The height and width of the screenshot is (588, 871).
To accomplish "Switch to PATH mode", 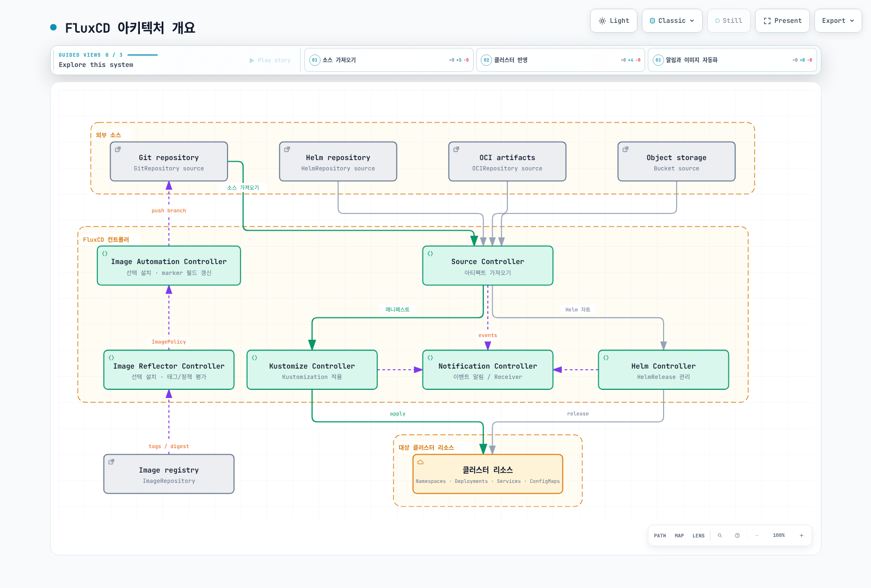I will tap(660, 536).
